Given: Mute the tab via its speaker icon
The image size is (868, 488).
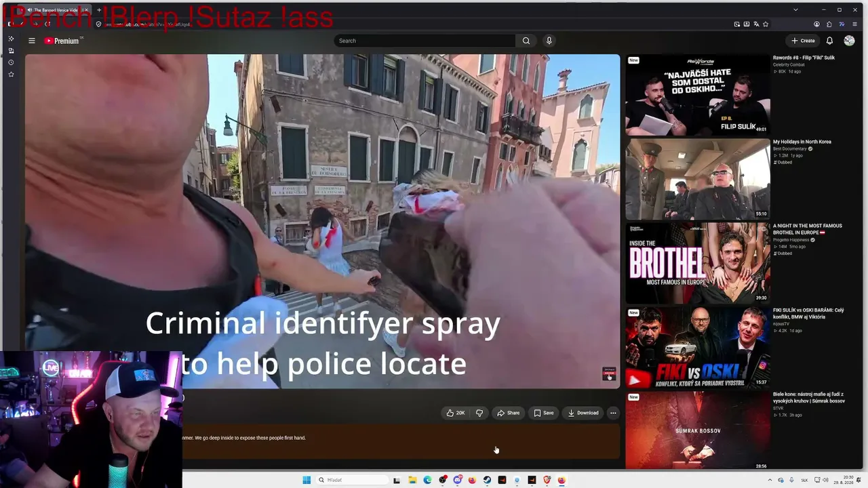Looking at the screenshot, I should point(30,10).
